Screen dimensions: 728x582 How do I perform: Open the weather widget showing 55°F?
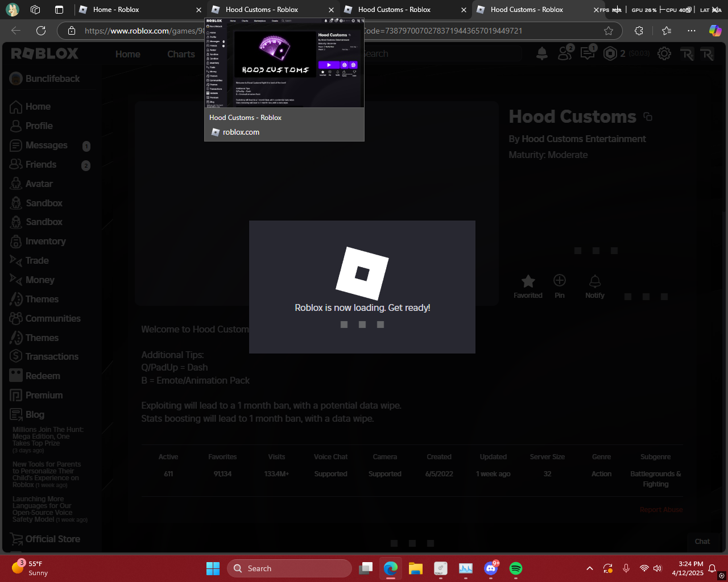click(31, 568)
